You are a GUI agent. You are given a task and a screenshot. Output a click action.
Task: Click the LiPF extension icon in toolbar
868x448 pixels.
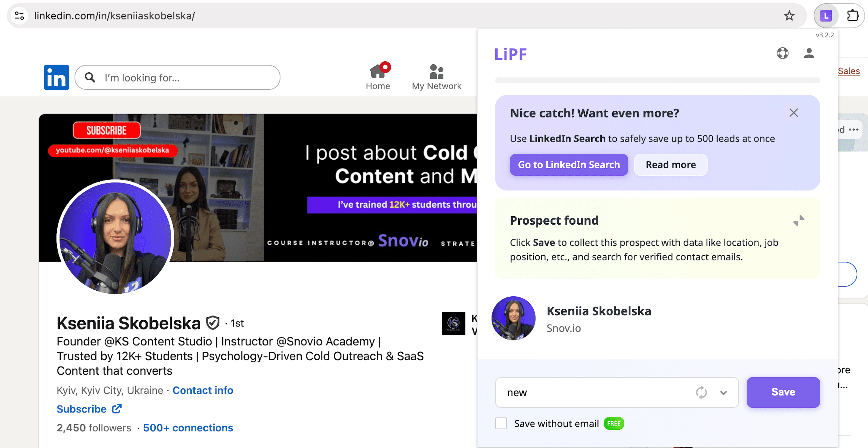point(826,15)
